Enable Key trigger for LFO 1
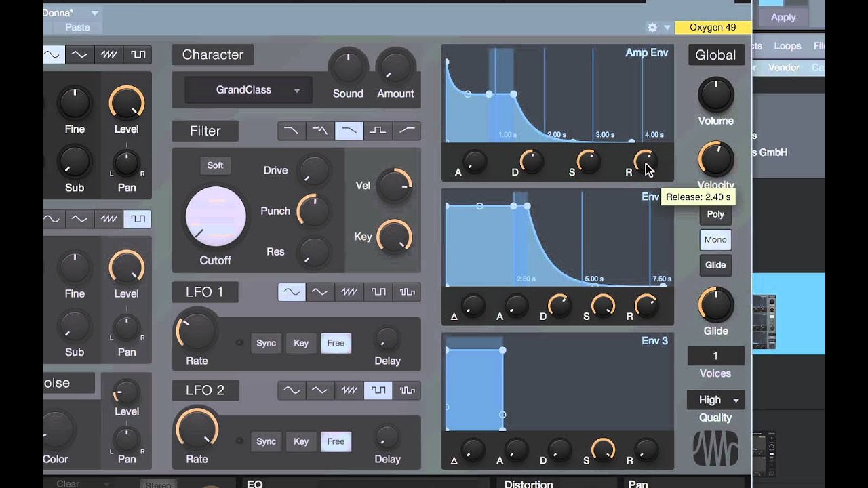This screenshot has height=488, width=868. [301, 343]
